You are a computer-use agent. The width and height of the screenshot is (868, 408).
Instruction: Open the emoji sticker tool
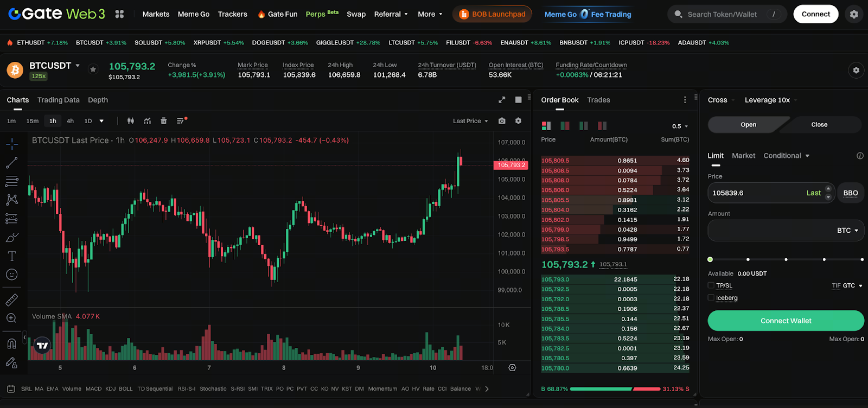[x=12, y=275]
